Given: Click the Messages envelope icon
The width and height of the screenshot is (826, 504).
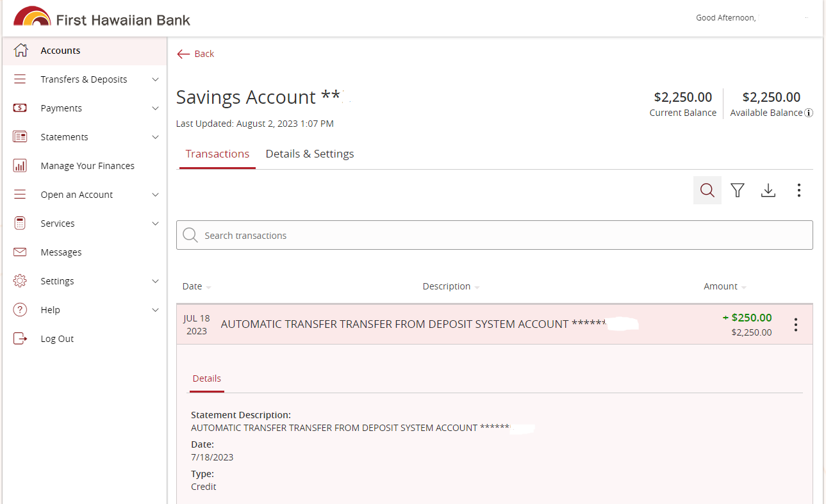Looking at the screenshot, I should pos(20,252).
